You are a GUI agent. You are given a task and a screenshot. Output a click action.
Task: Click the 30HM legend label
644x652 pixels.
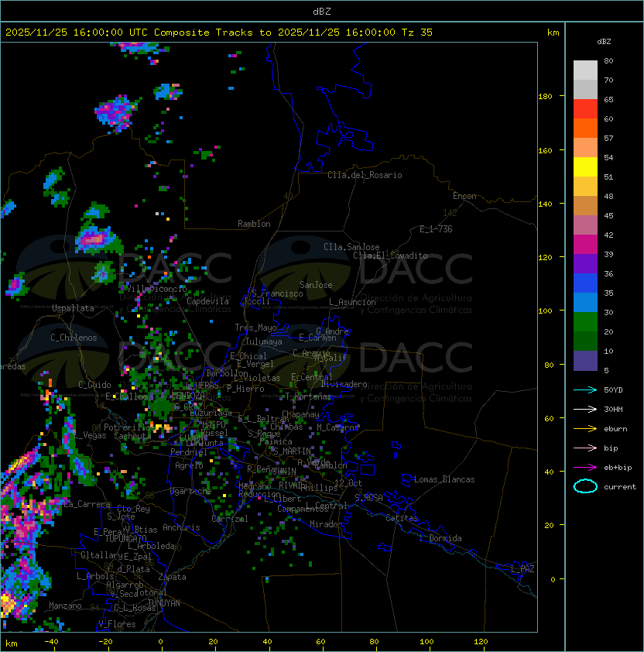[x=613, y=409]
